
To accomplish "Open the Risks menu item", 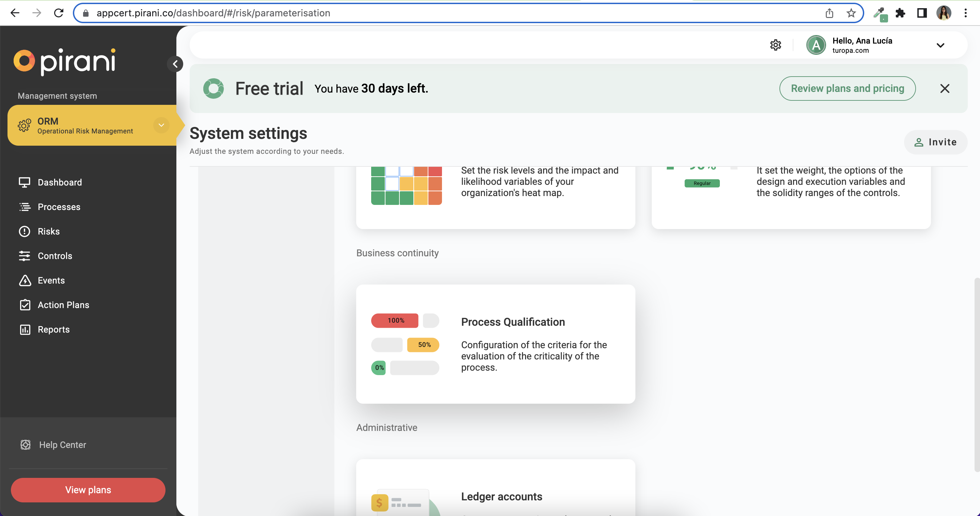I will pyautogui.click(x=49, y=231).
